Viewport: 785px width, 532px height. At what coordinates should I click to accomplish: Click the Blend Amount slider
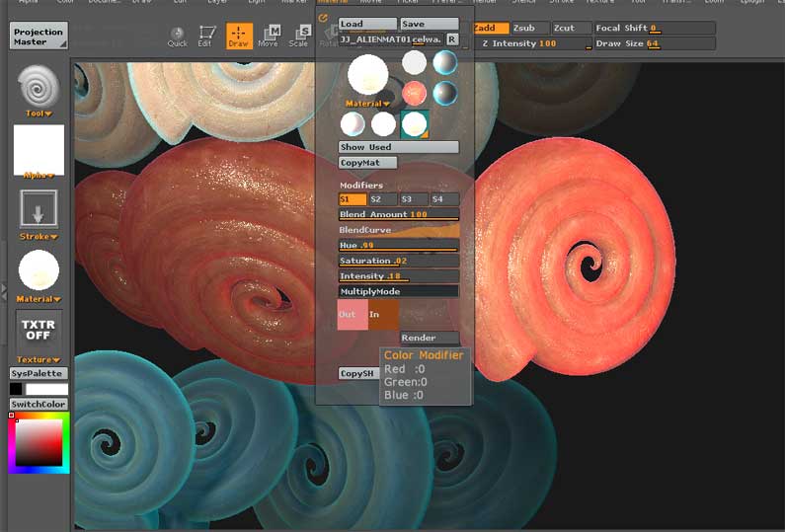point(399,214)
